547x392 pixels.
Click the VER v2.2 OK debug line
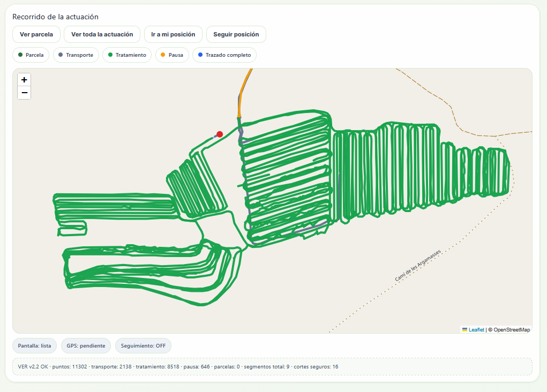pos(272,366)
